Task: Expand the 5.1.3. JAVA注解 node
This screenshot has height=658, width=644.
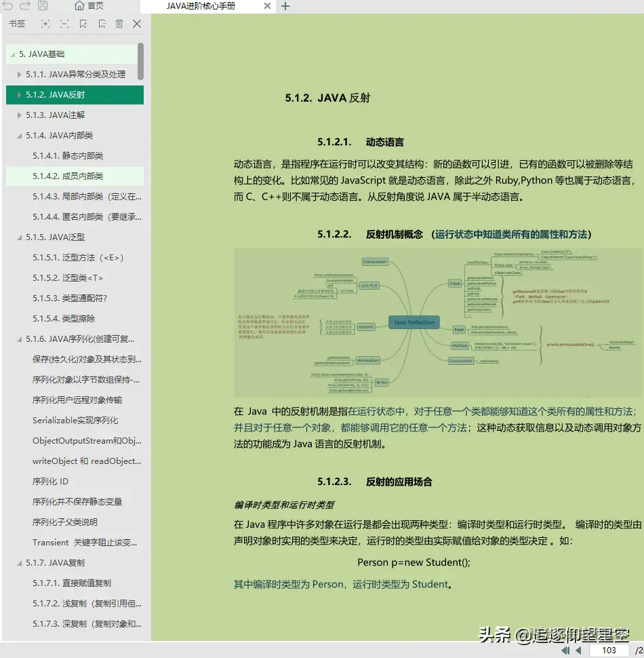Action: point(19,115)
